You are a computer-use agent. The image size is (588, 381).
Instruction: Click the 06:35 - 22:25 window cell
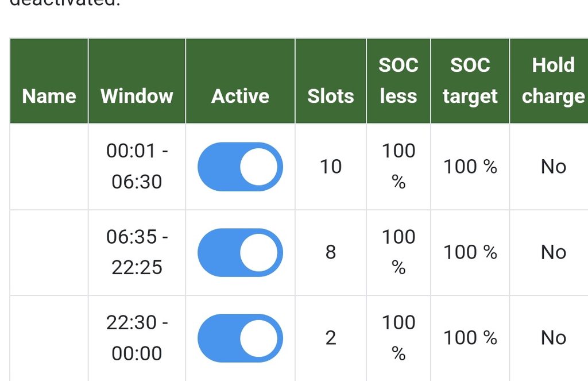(x=137, y=252)
